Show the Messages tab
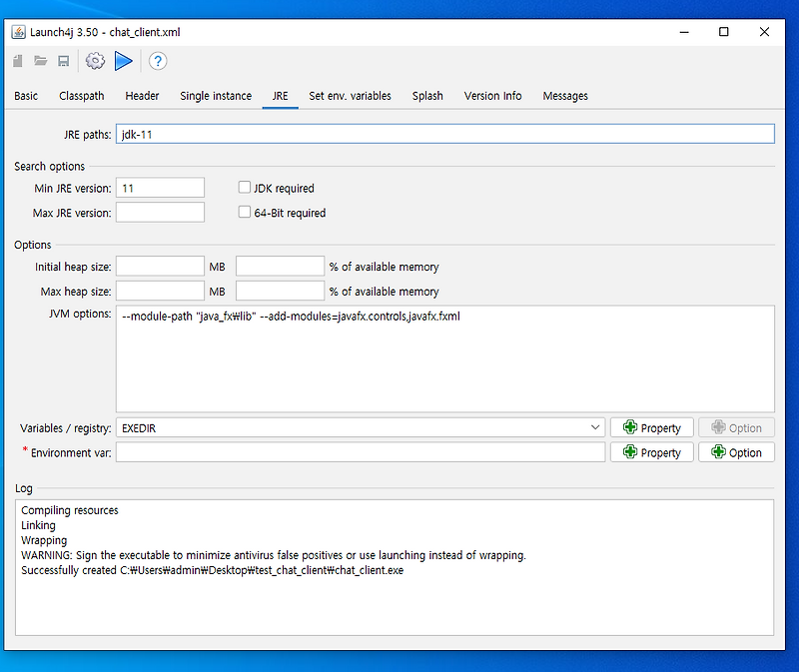The image size is (799, 672). coord(565,96)
